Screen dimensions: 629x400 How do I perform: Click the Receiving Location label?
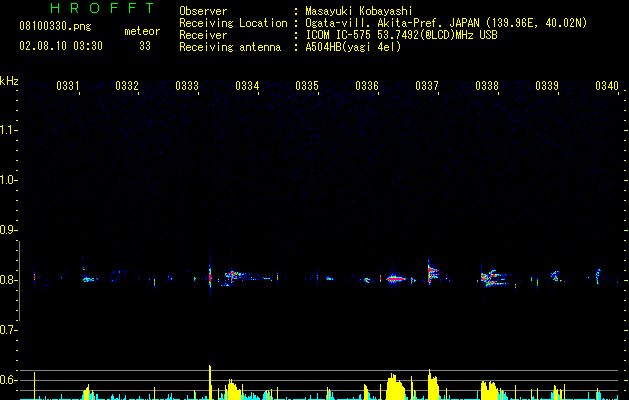point(233,23)
